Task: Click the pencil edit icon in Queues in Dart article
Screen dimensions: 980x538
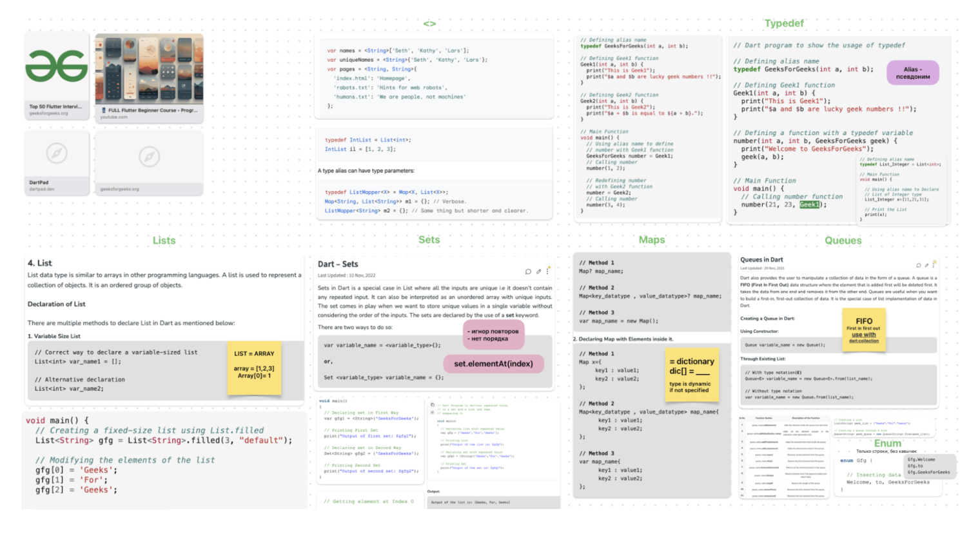Action: point(926,265)
